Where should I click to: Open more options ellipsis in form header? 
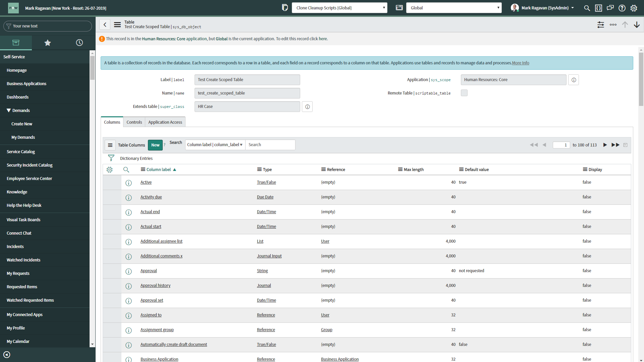tap(613, 24)
